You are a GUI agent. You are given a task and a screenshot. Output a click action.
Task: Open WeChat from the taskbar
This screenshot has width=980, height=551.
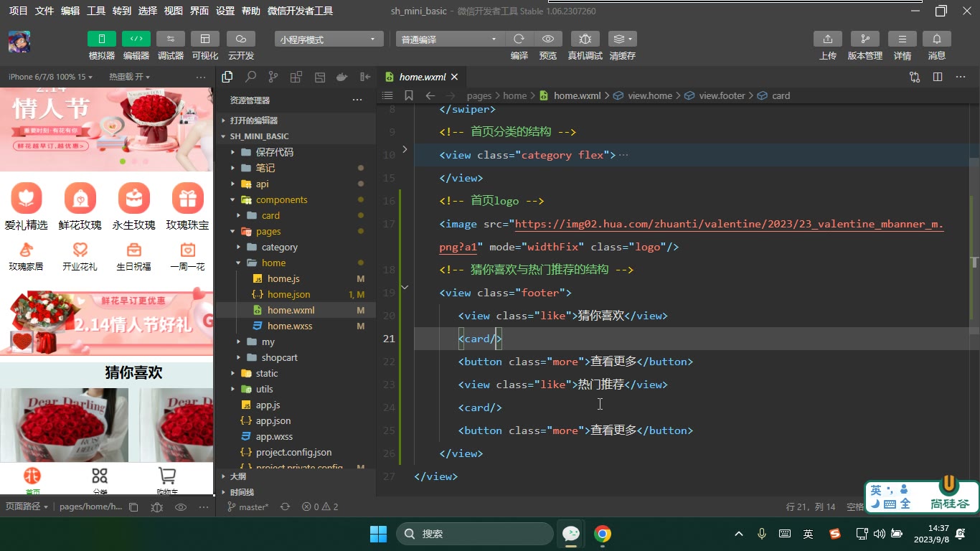pyautogui.click(x=571, y=534)
